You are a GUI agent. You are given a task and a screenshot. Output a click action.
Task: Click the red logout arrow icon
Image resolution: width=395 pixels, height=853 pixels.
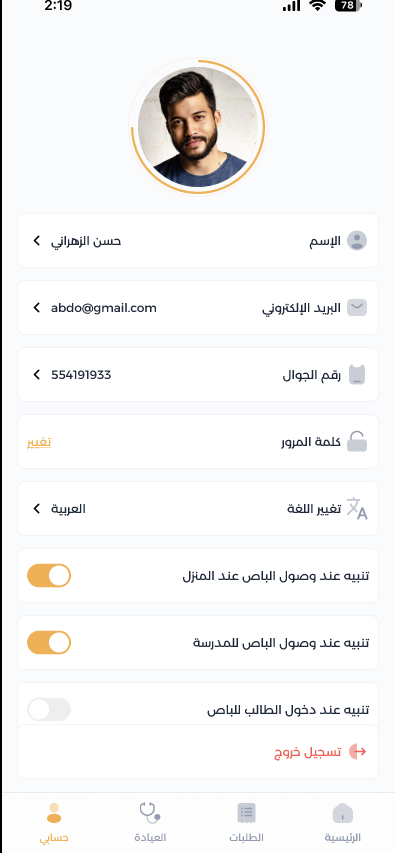357,752
